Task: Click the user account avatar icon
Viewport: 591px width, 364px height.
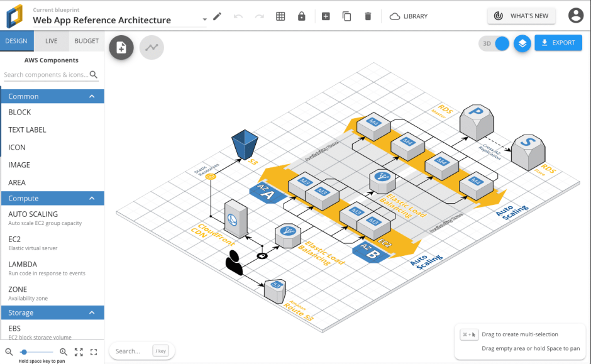Action: (x=576, y=16)
